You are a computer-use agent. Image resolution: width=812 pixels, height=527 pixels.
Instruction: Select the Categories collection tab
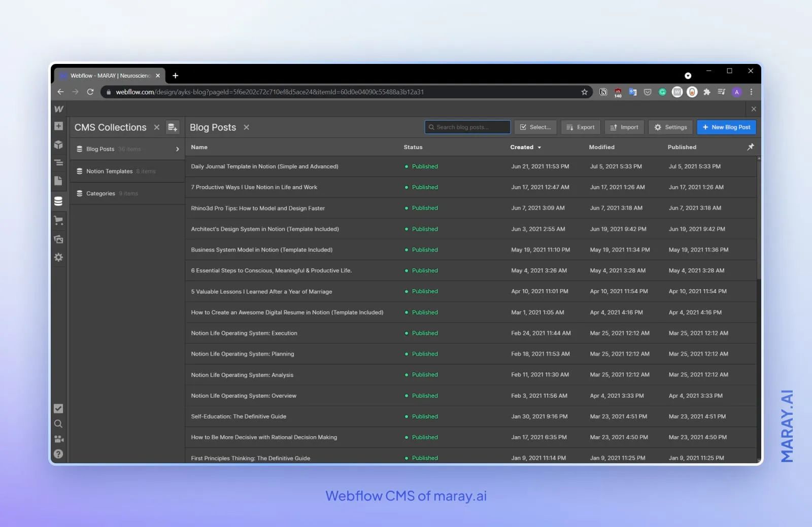[x=101, y=193]
